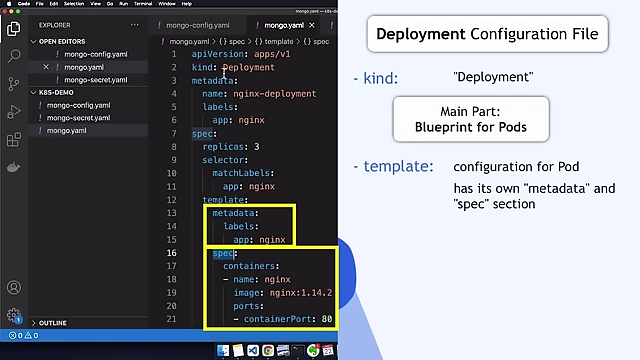640x360 pixels.
Task: Select mongo-secret.yaml in Open Editors
Action: click(88, 80)
